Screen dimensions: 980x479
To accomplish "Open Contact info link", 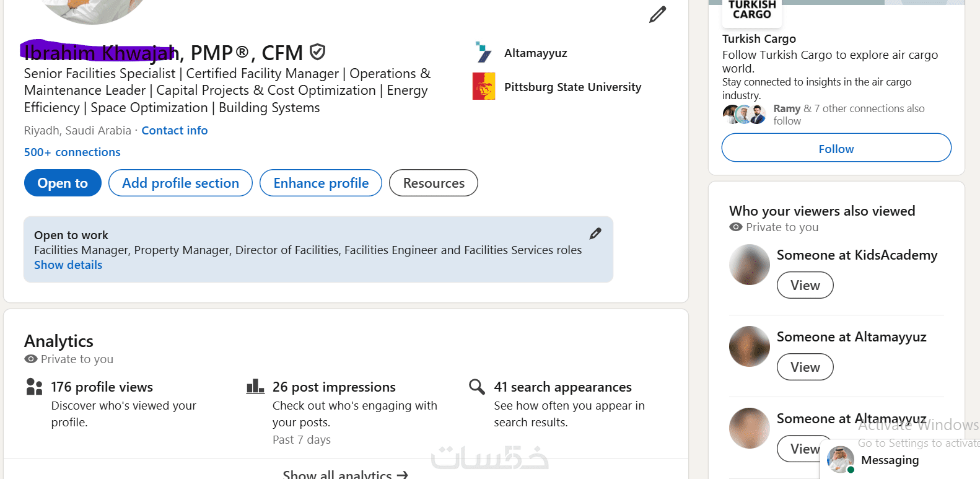I will [x=175, y=131].
